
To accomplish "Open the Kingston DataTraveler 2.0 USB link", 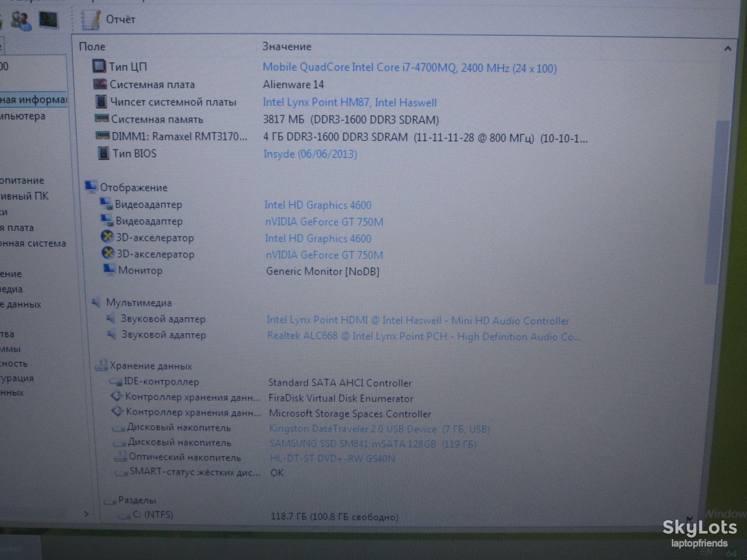I will [379, 429].
